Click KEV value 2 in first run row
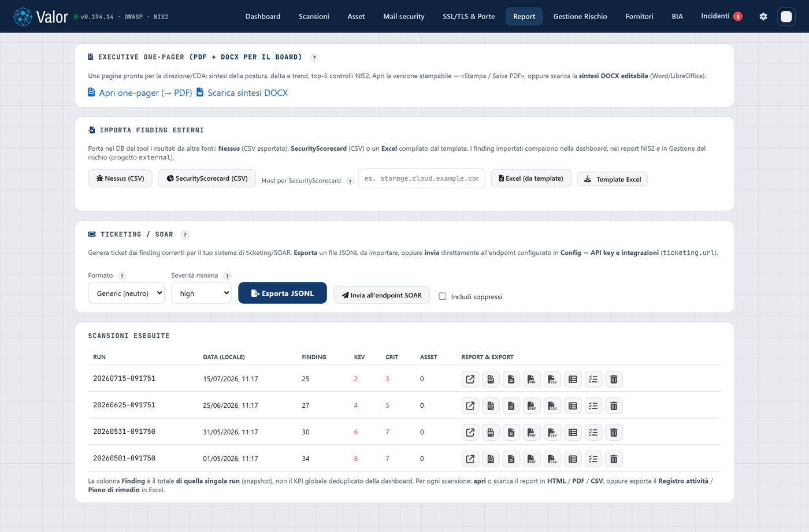This screenshot has width=809, height=532. pyautogui.click(x=356, y=379)
